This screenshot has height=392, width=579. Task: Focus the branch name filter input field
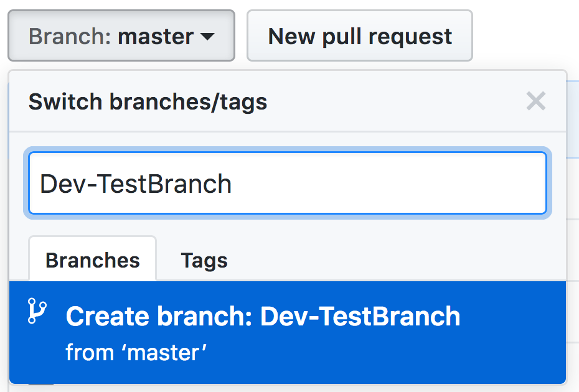(287, 184)
